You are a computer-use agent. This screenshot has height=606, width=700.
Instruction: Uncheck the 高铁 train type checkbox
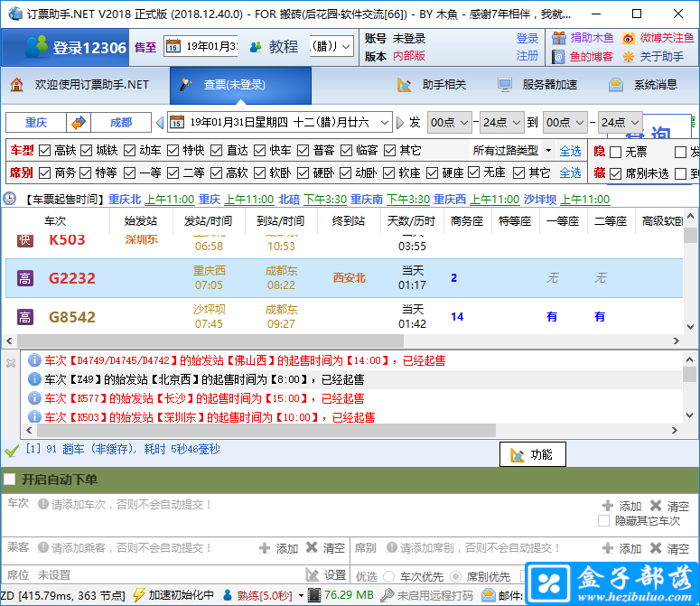tap(44, 151)
